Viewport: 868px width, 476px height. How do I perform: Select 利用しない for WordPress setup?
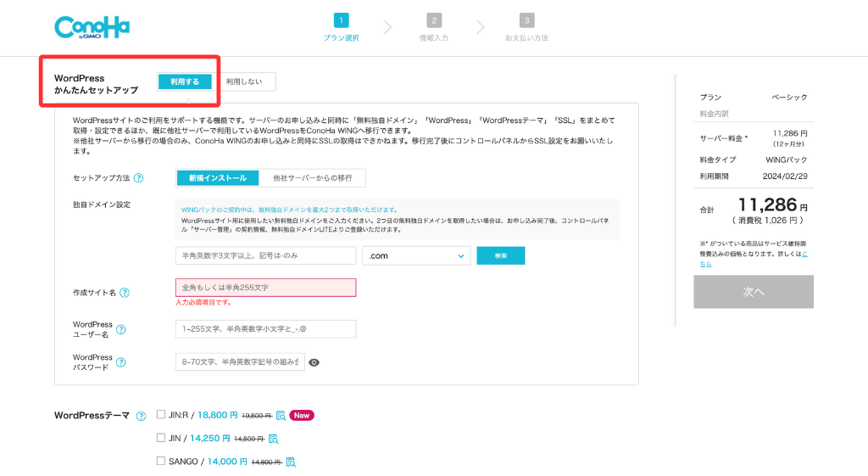[244, 81]
